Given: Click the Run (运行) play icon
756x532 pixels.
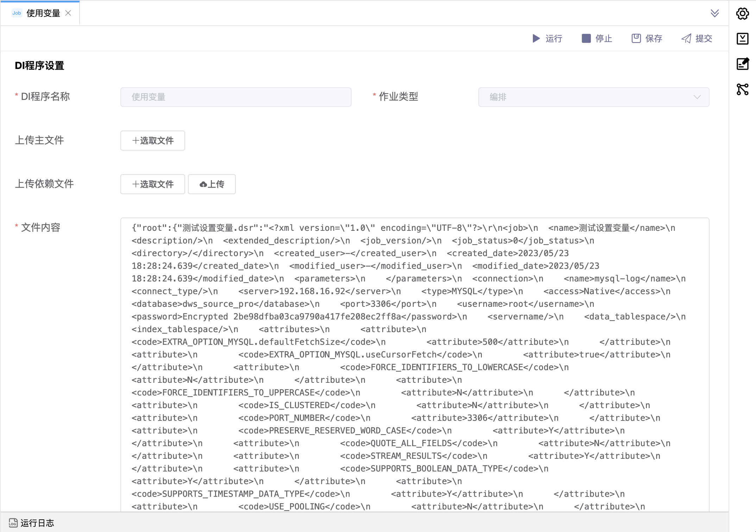Looking at the screenshot, I should [536, 38].
